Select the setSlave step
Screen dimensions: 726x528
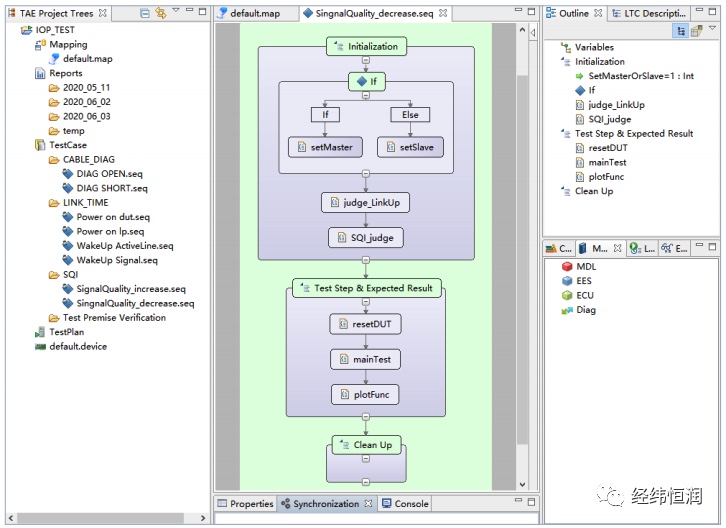[x=410, y=147]
